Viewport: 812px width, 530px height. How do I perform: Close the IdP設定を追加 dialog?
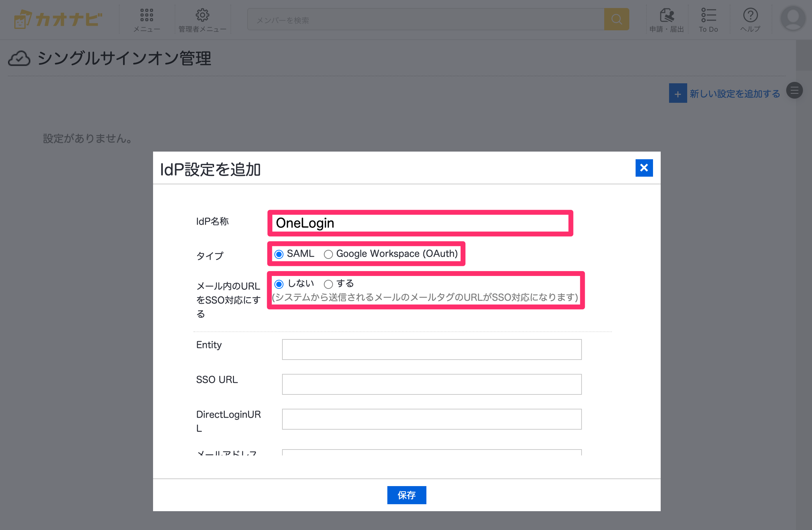point(644,168)
